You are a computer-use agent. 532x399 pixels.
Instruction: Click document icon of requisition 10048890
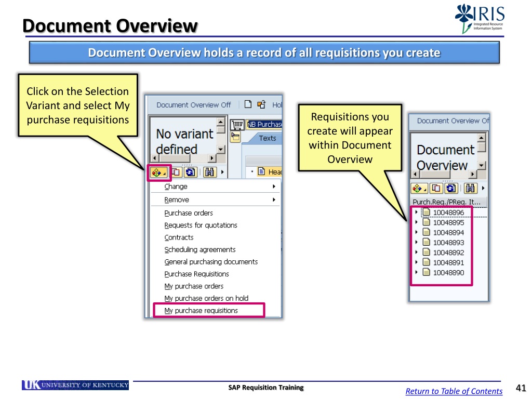coord(427,272)
